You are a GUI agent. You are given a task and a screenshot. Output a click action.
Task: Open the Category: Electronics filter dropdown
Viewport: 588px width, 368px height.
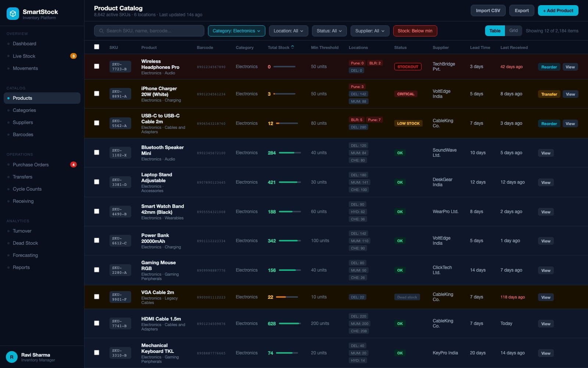[x=236, y=31]
